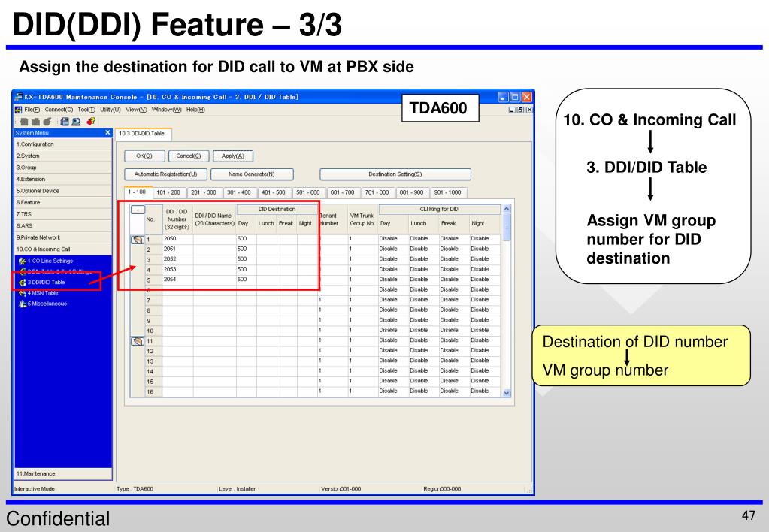The image size is (769, 532).
Task: Click the blue floppy-disk toolbar icon
Action: (x=64, y=122)
